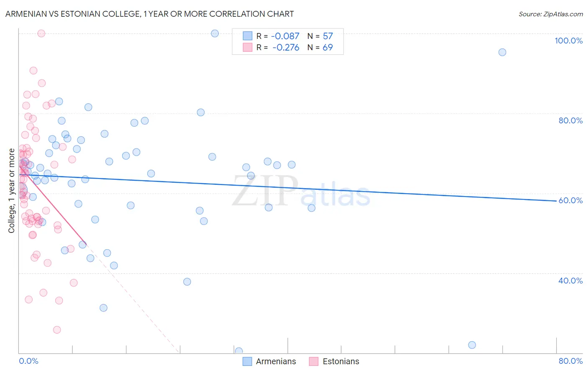Click the blue data point near top center
This screenshot has width=588, height=373.
215,33
